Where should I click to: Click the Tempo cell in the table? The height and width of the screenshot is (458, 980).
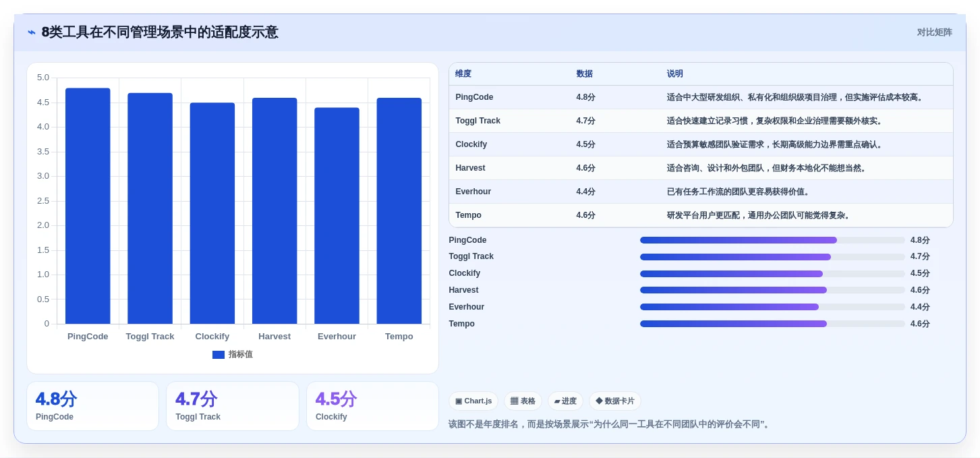click(468, 215)
